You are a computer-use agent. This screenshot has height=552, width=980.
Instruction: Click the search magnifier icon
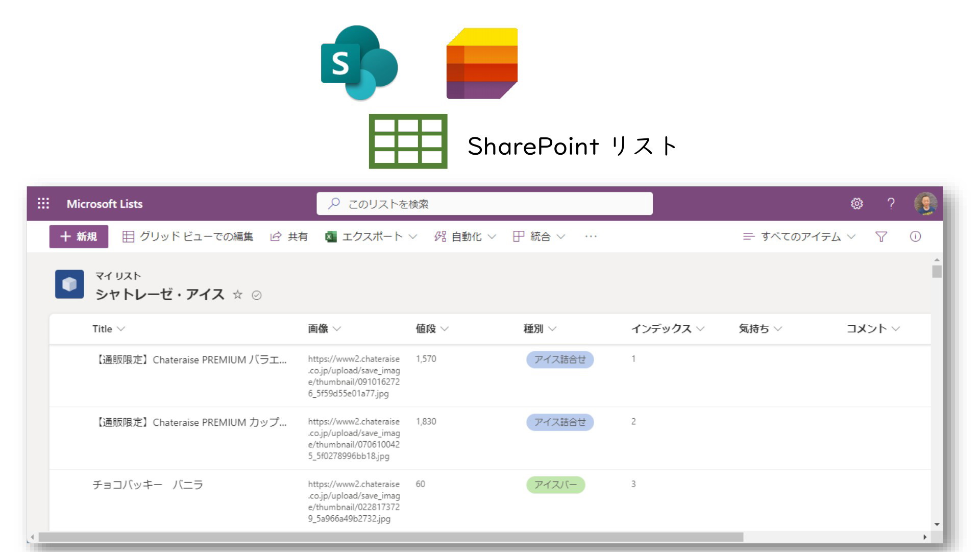point(334,204)
